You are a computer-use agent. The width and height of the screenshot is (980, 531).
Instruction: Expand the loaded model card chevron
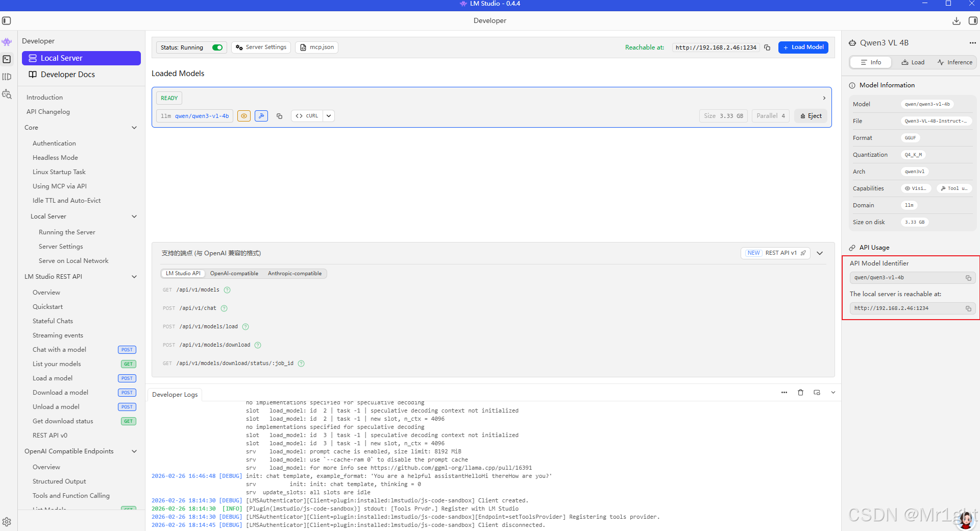pos(824,98)
